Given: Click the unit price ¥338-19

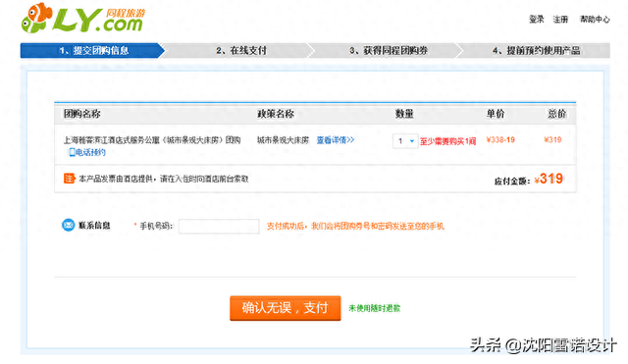Looking at the screenshot, I should pos(500,139).
